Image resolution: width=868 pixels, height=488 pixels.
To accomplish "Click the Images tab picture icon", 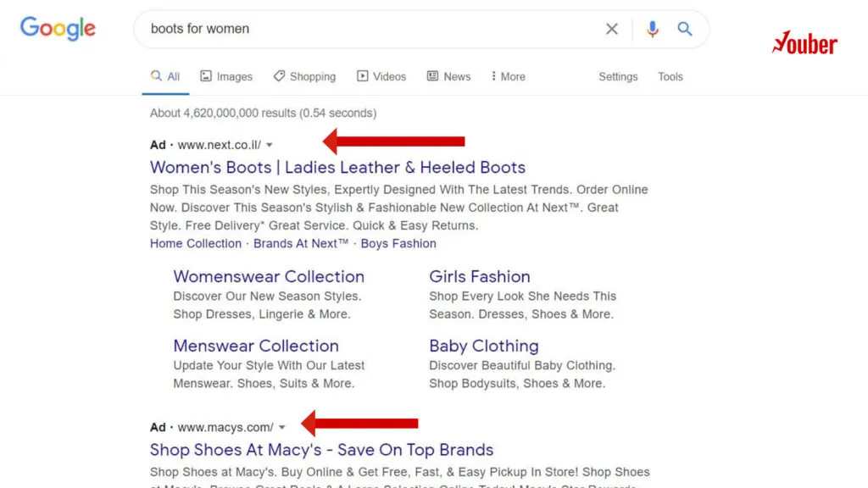I will tap(206, 75).
